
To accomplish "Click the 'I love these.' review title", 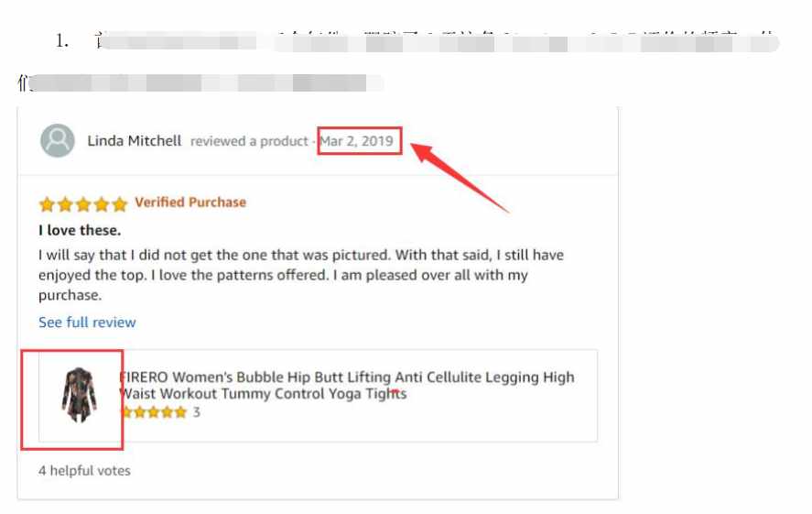I will (80, 230).
